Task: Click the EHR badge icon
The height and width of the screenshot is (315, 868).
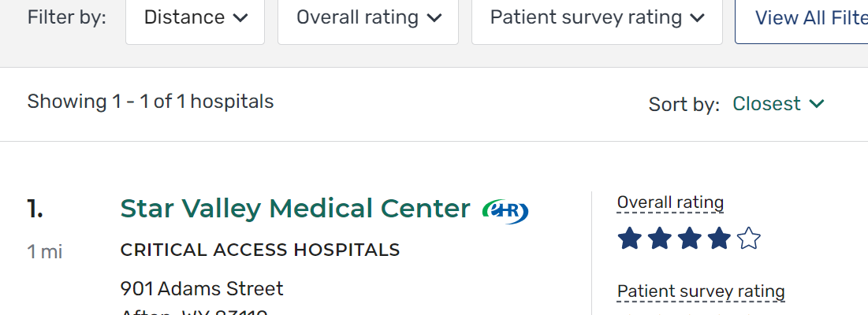Action: point(505,210)
